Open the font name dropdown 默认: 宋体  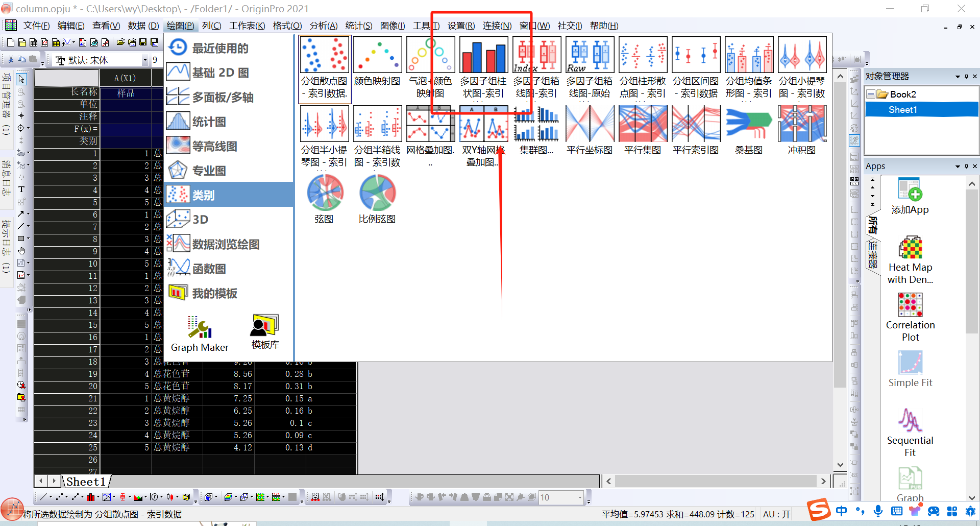145,60
